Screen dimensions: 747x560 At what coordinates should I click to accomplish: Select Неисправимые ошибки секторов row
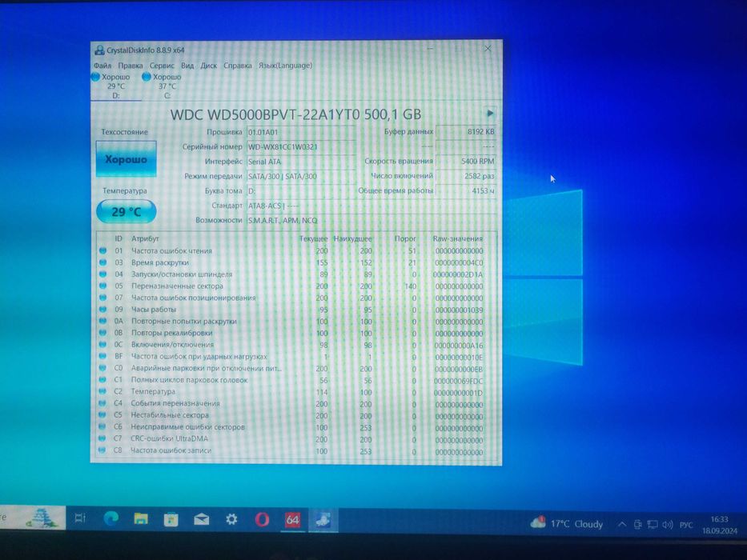coord(295,426)
